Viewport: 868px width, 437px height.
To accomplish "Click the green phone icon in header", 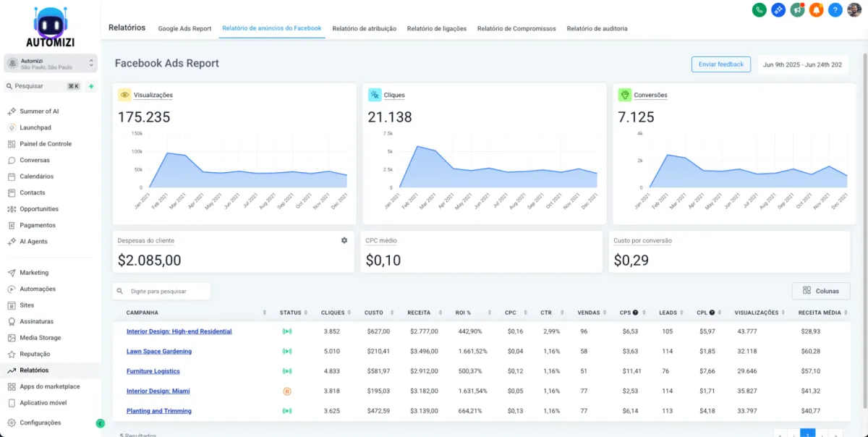I will pos(759,10).
